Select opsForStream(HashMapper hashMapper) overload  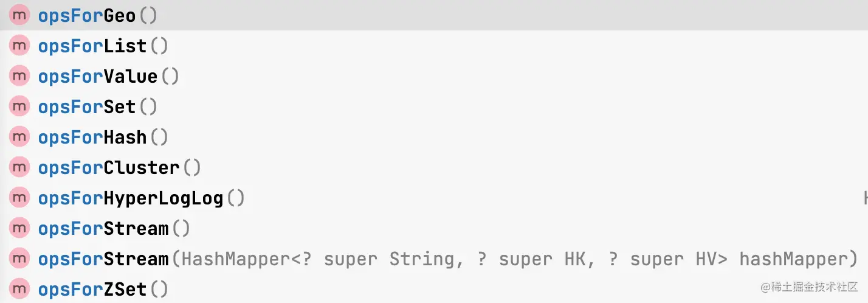coord(434,259)
